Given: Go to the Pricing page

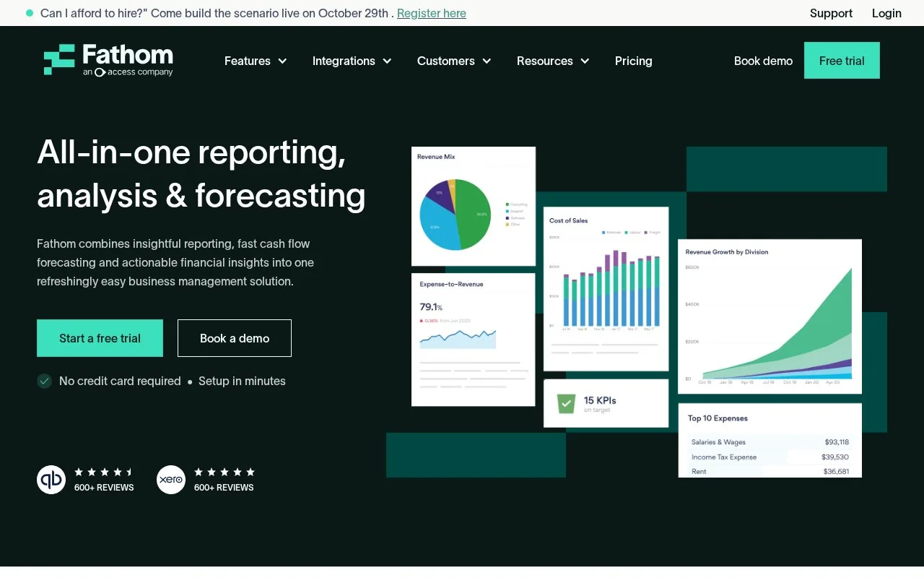Looking at the screenshot, I should click(634, 61).
